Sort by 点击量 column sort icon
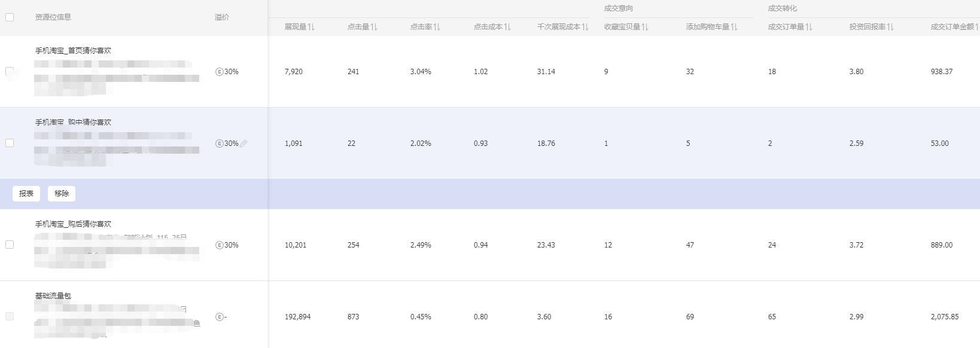Image resolution: width=980 pixels, height=348 pixels. point(374,27)
